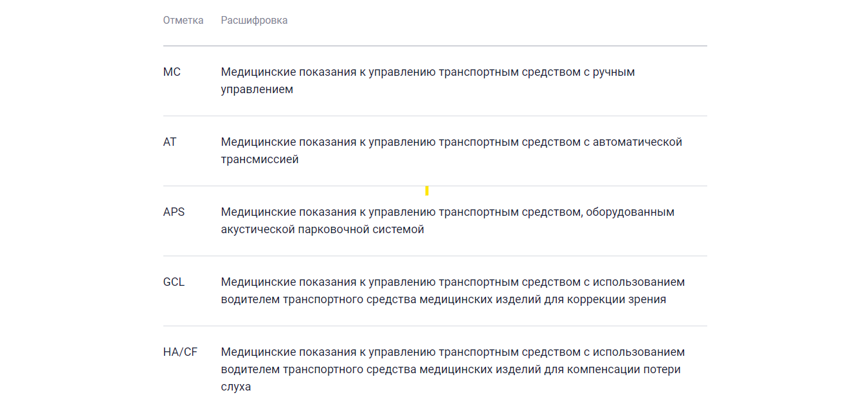Click the description about акустической парковочной системой
Viewport: 868px width, 404px height.
point(447,220)
